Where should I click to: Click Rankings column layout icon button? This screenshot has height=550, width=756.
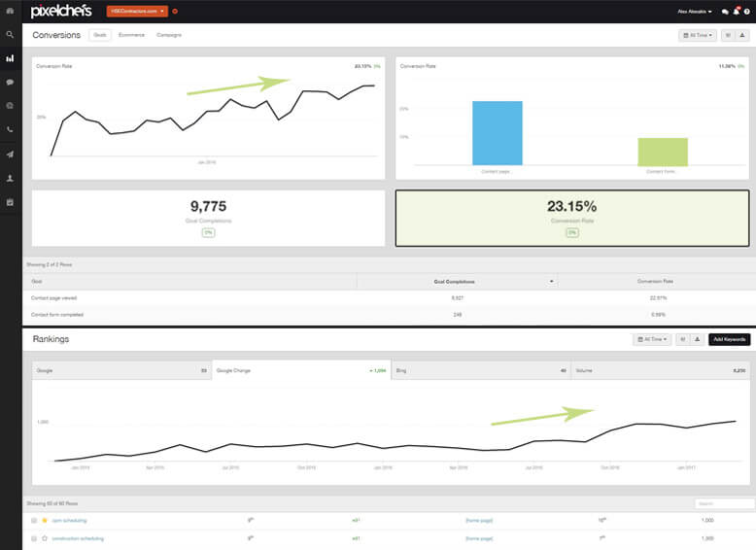pos(683,339)
